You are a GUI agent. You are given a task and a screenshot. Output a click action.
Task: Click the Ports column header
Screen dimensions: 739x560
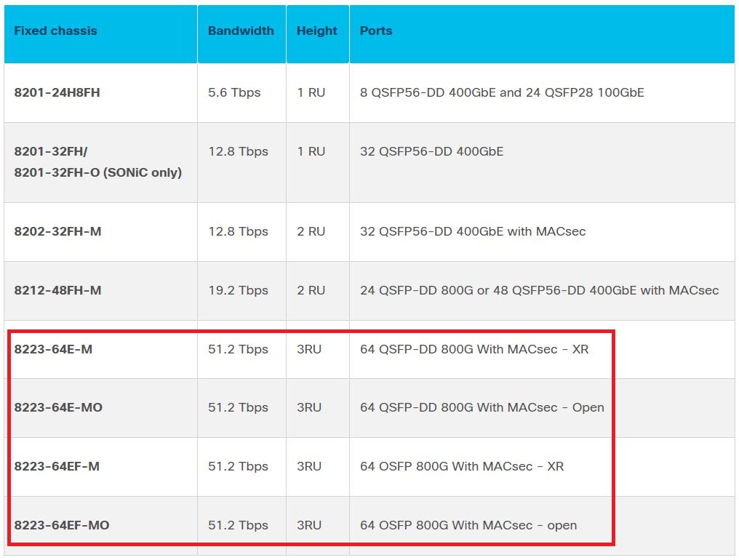376,31
